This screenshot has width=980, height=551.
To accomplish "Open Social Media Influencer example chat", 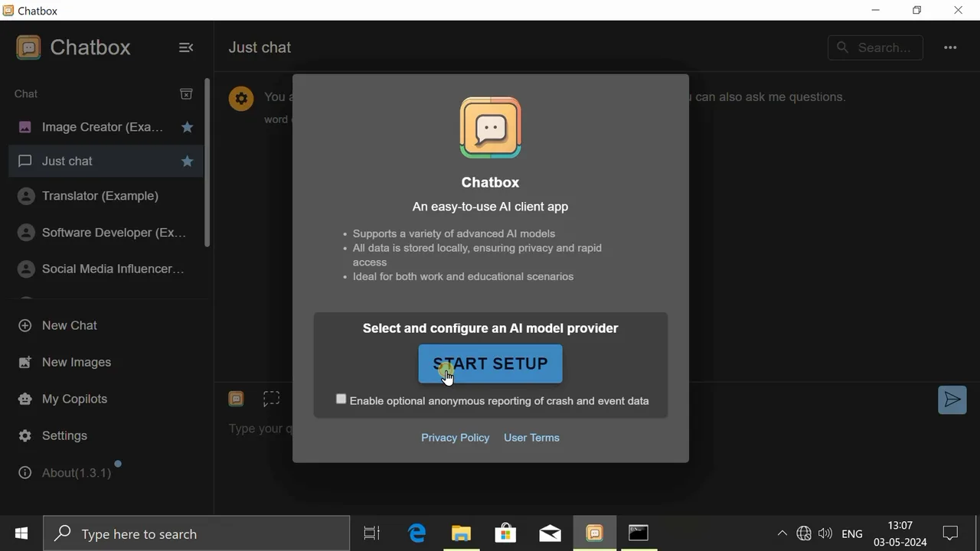I will point(106,269).
